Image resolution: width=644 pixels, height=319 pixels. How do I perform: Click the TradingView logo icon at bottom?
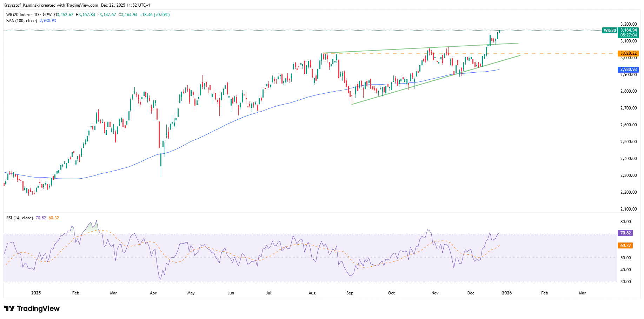[x=9, y=308]
